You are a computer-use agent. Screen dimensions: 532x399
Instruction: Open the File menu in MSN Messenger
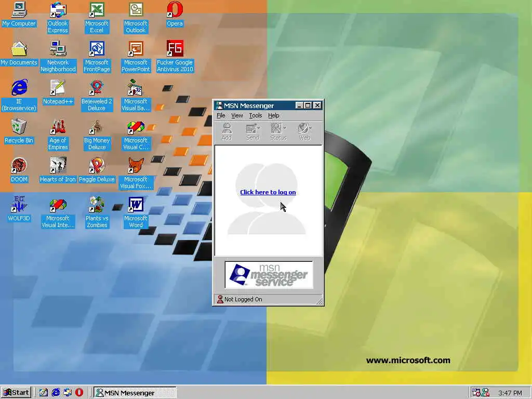[x=221, y=115]
